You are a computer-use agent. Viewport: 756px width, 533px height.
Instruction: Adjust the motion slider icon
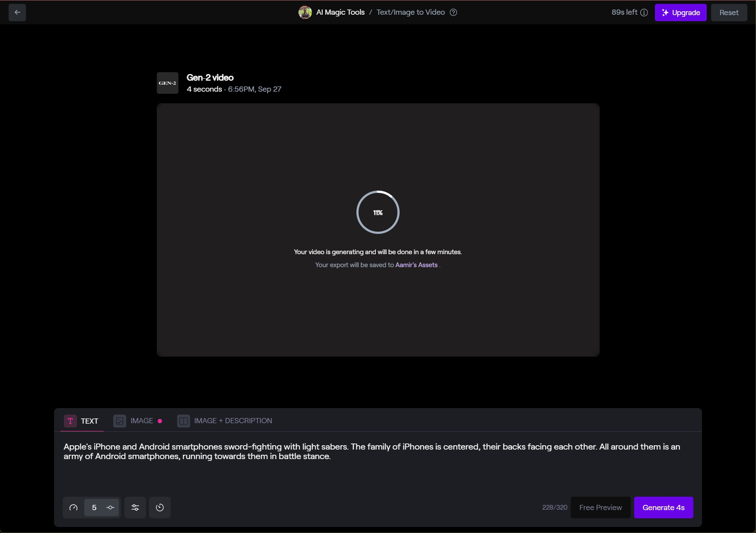coord(111,507)
